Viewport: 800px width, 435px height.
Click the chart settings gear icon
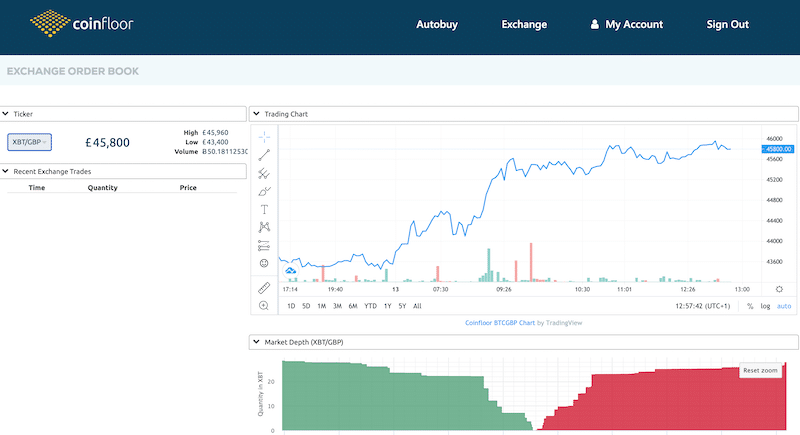pos(779,289)
